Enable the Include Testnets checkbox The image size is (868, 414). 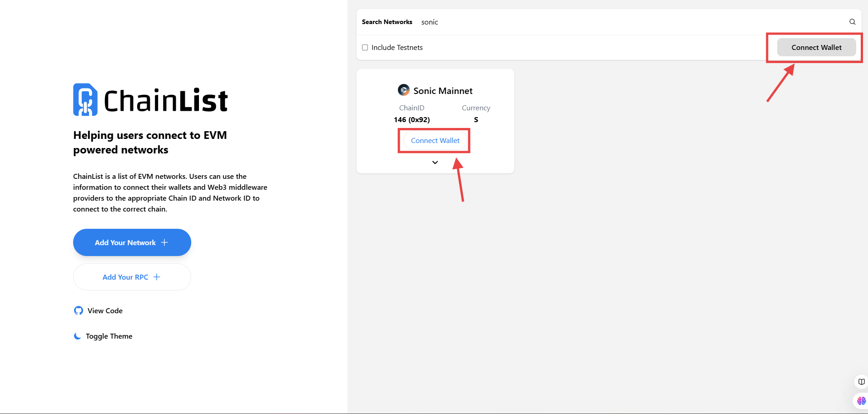point(365,48)
